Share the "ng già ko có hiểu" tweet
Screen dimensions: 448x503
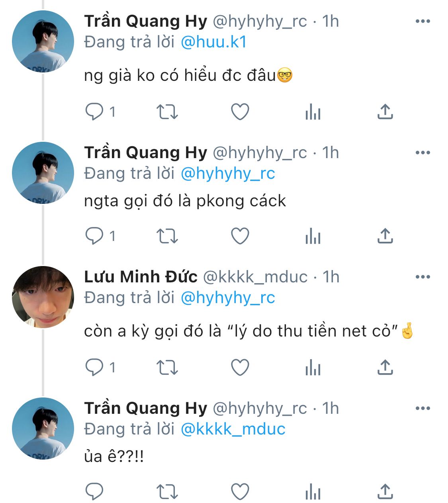click(x=385, y=112)
